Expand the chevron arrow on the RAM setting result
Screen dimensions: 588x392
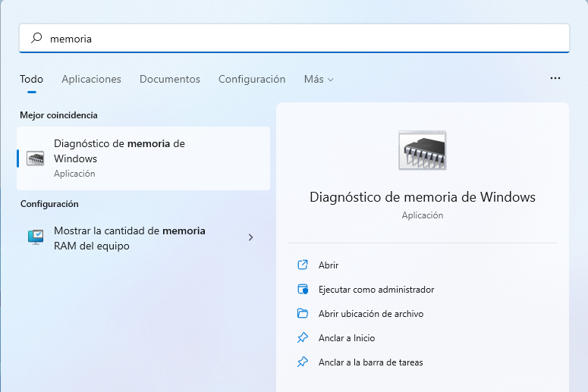tap(250, 237)
